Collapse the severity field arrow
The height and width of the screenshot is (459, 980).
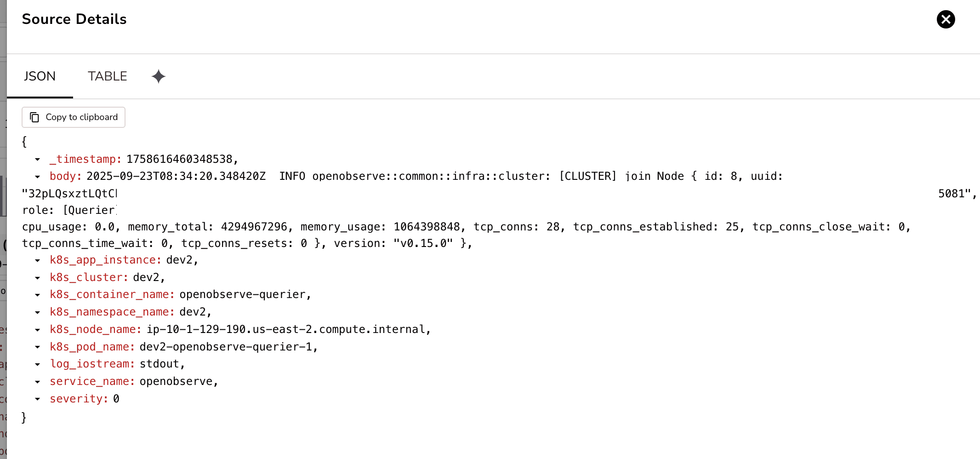coord(37,399)
